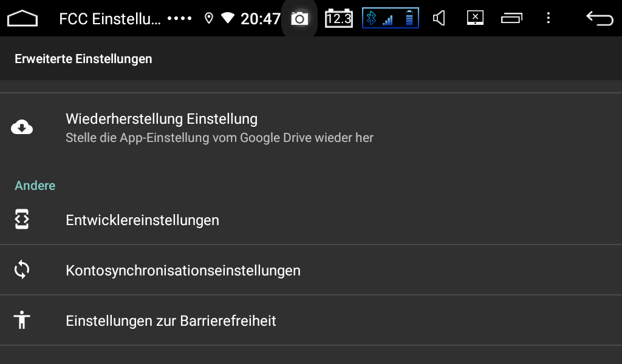Open Wiederherstellung Einstellung option

pos(311,127)
